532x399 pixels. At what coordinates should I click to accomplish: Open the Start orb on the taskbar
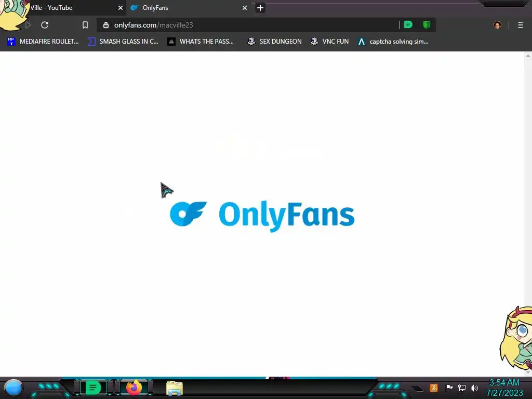pos(13,388)
